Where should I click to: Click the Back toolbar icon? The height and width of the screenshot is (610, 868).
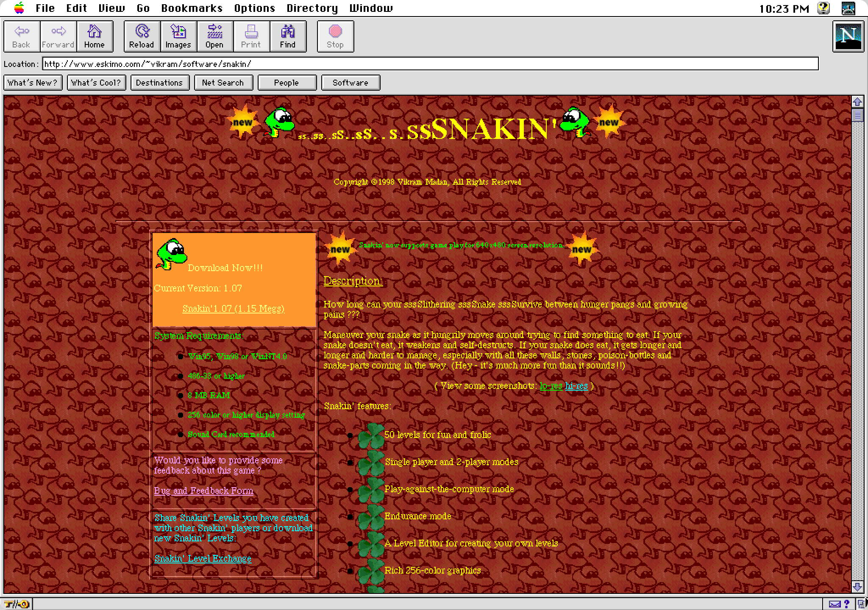pyautogui.click(x=22, y=36)
